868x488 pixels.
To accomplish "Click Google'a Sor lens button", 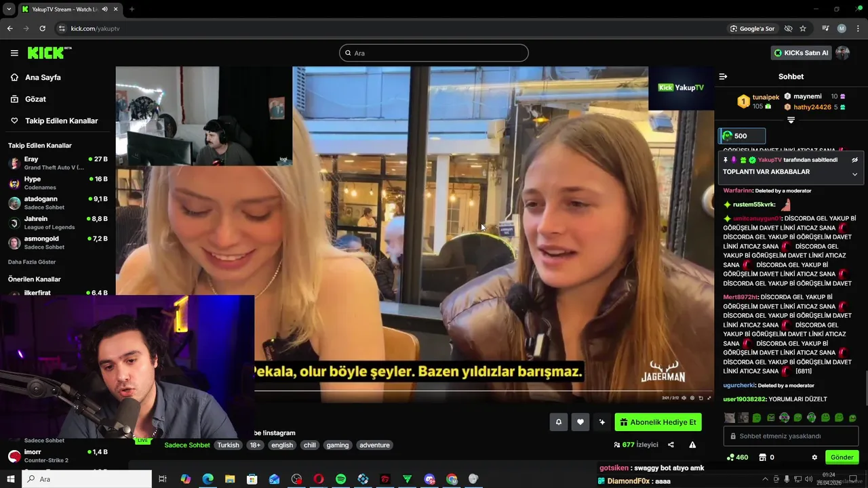I will (x=752, y=28).
